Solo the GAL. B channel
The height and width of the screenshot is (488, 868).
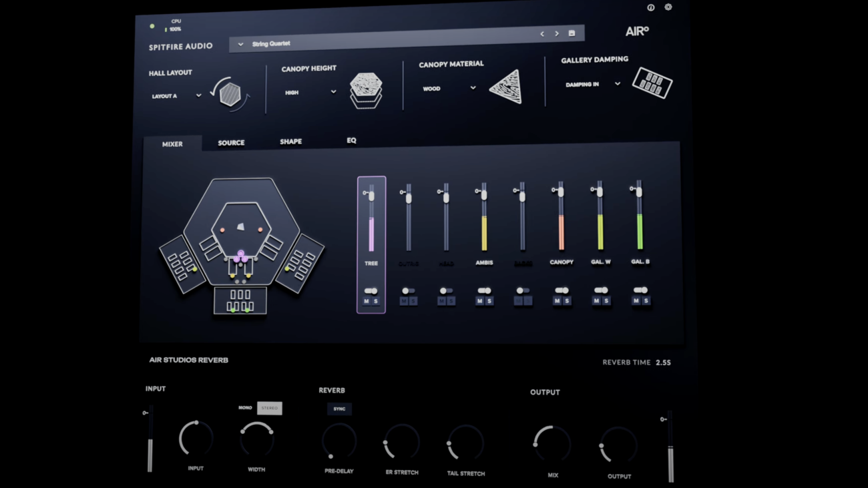[646, 300]
